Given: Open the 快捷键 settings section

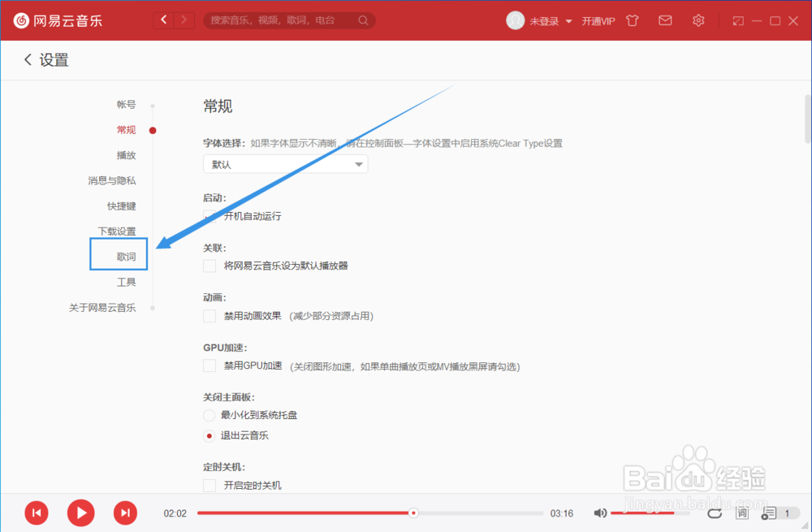Looking at the screenshot, I should [x=121, y=206].
